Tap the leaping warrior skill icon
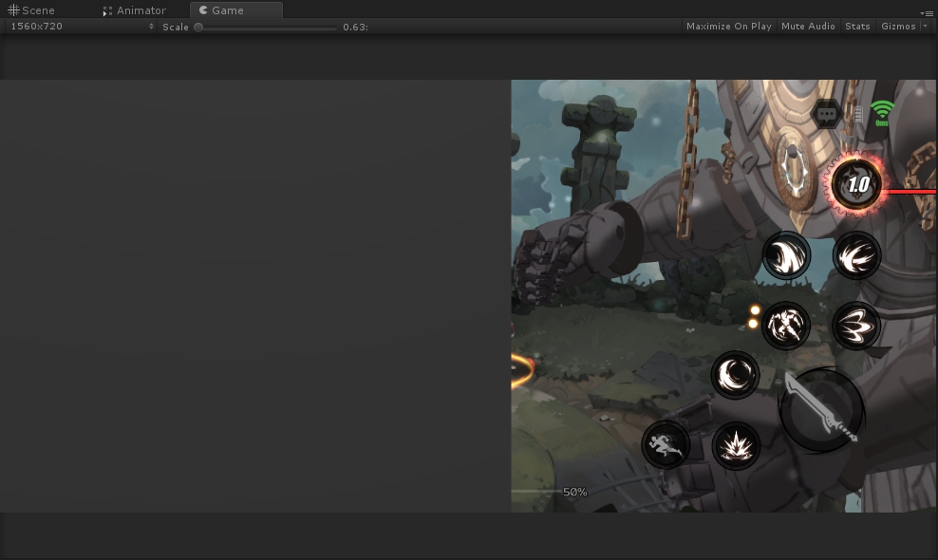Screen dimensions: 938x560 point(785,326)
